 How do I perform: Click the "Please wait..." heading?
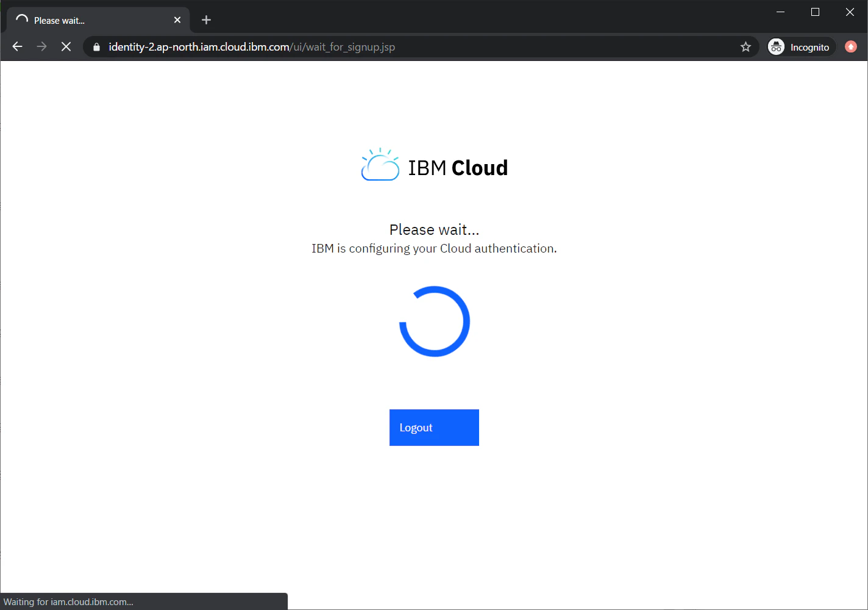(434, 229)
